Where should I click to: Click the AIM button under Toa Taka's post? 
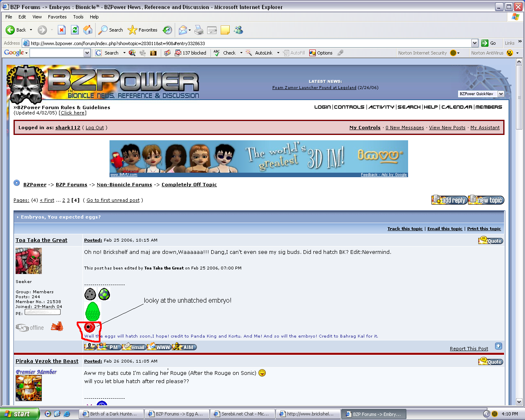pos(185,347)
